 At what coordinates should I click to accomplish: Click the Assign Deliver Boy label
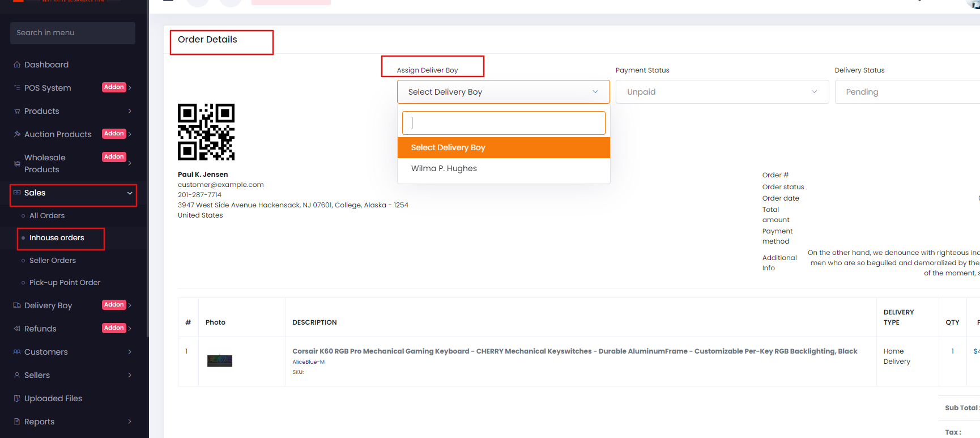(x=427, y=70)
